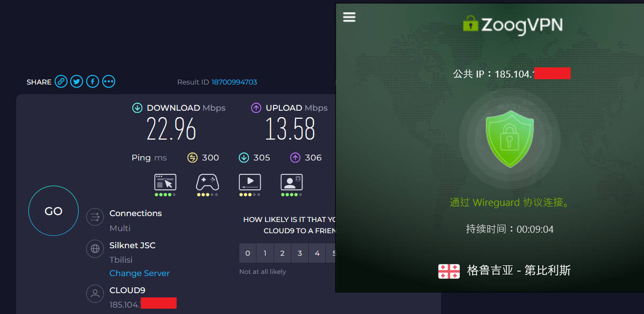
Task: Select rating 0 on likelihood scale
Action: tap(247, 254)
